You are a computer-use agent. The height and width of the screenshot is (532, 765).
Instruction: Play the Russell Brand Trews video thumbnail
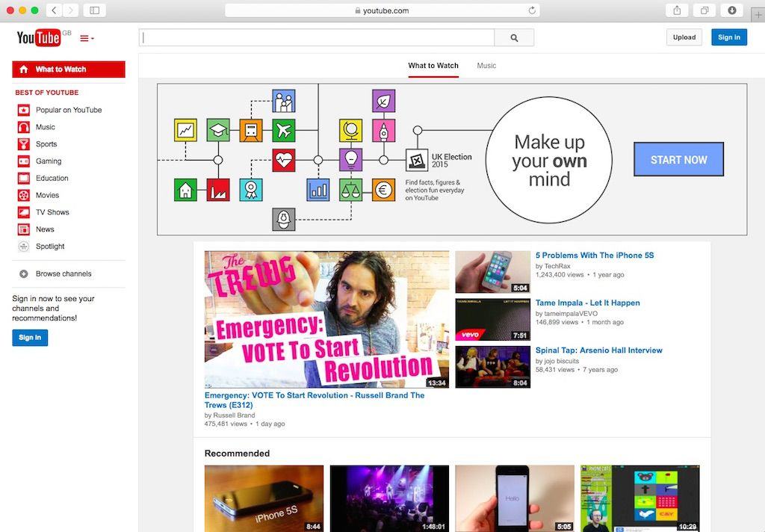pyautogui.click(x=326, y=319)
